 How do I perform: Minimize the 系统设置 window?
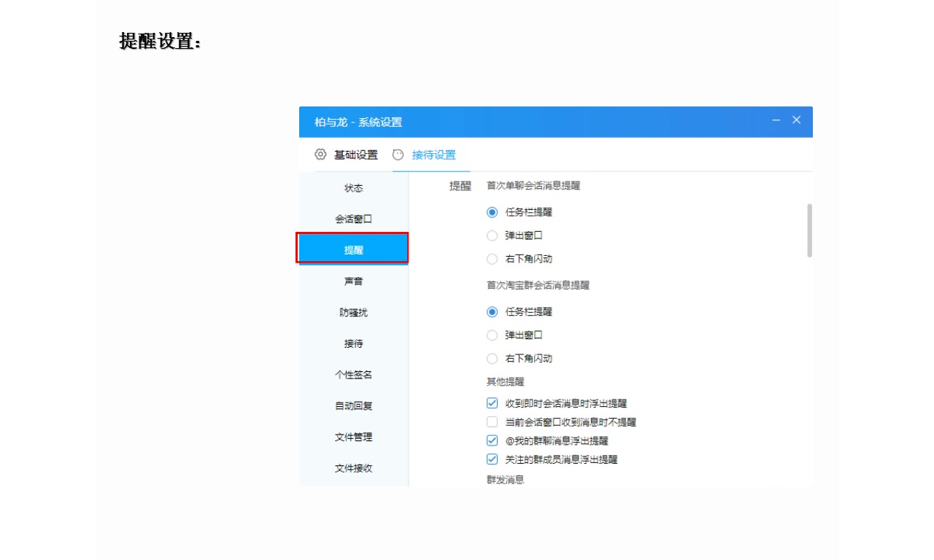coord(776,120)
